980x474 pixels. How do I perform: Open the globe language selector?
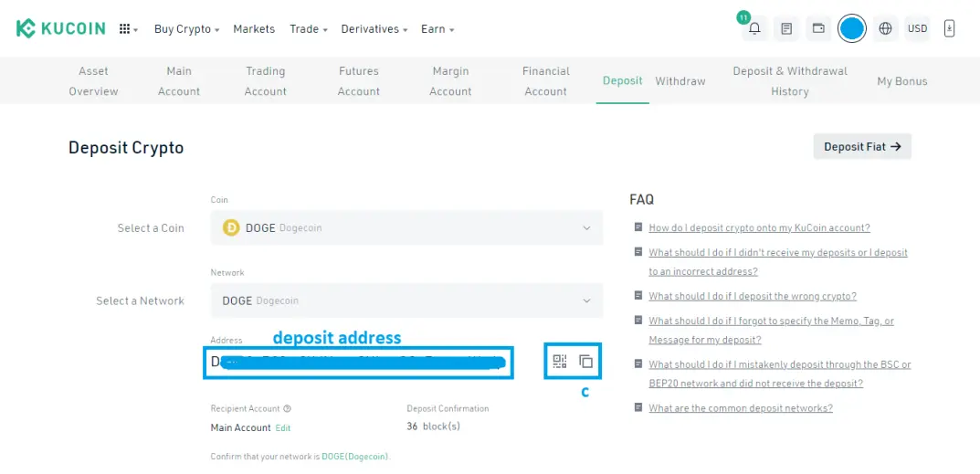(885, 28)
